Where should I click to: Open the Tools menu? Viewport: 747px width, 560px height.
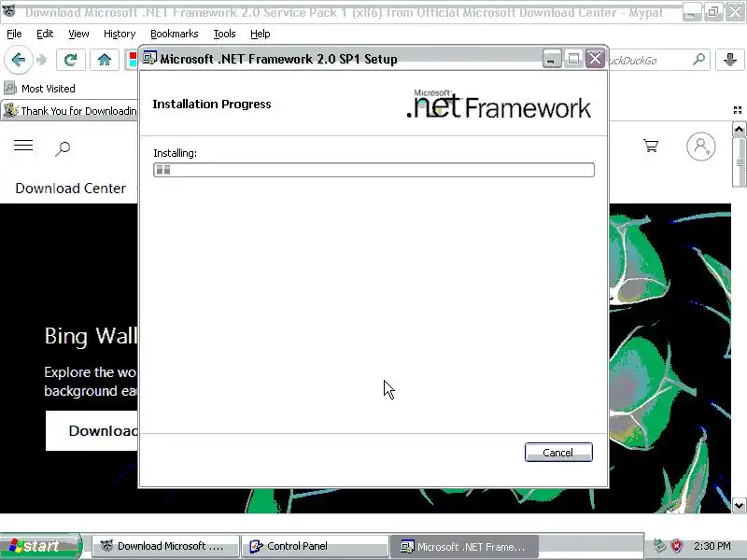[x=224, y=34]
